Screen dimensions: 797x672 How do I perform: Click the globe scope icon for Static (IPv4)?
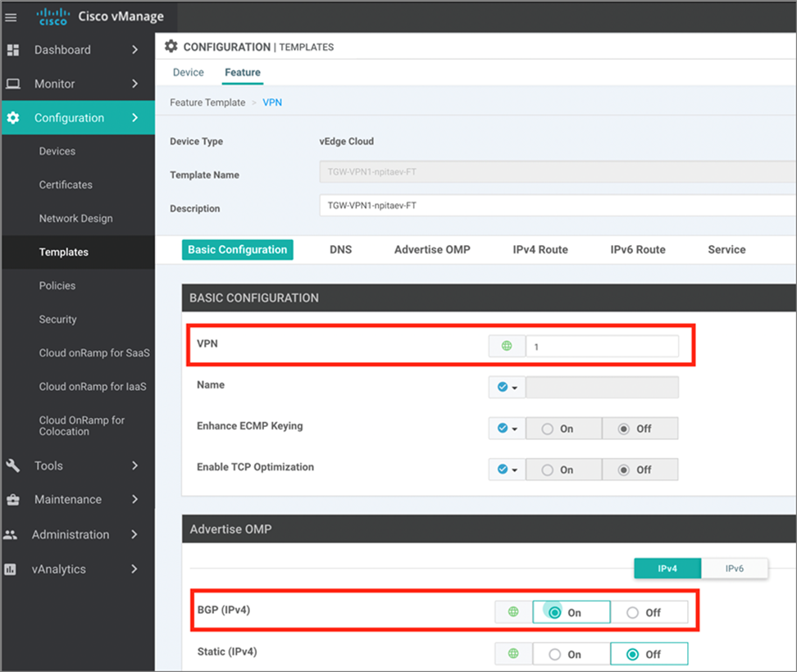513,653
